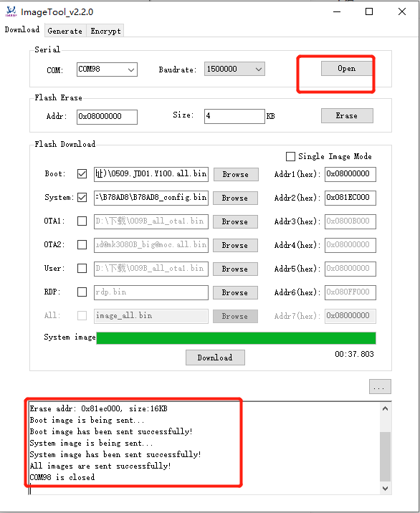Uncheck the Boot image checkbox
The height and width of the screenshot is (513, 420).
click(82, 173)
